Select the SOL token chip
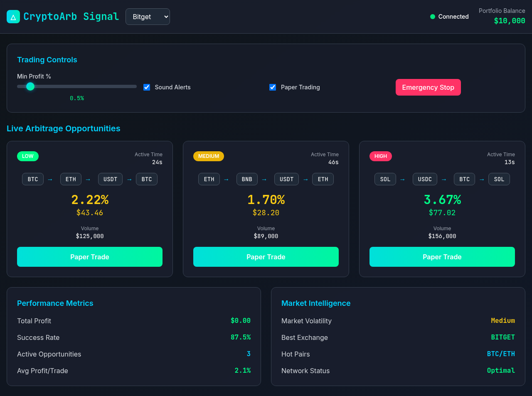 pyautogui.click(x=385, y=179)
